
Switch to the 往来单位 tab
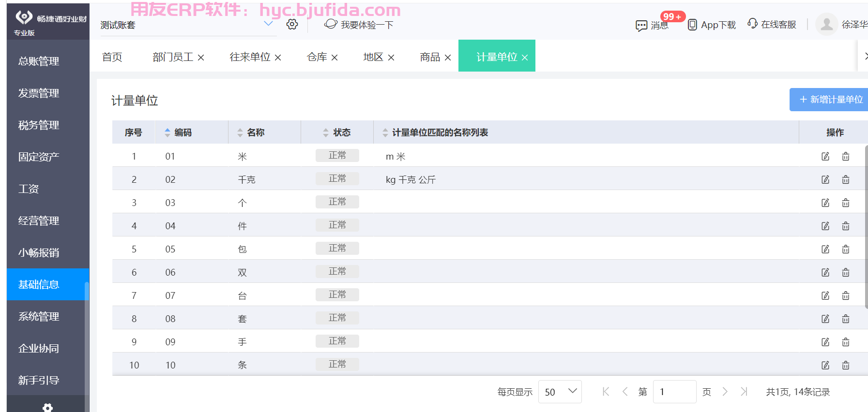pyautogui.click(x=250, y=57)
